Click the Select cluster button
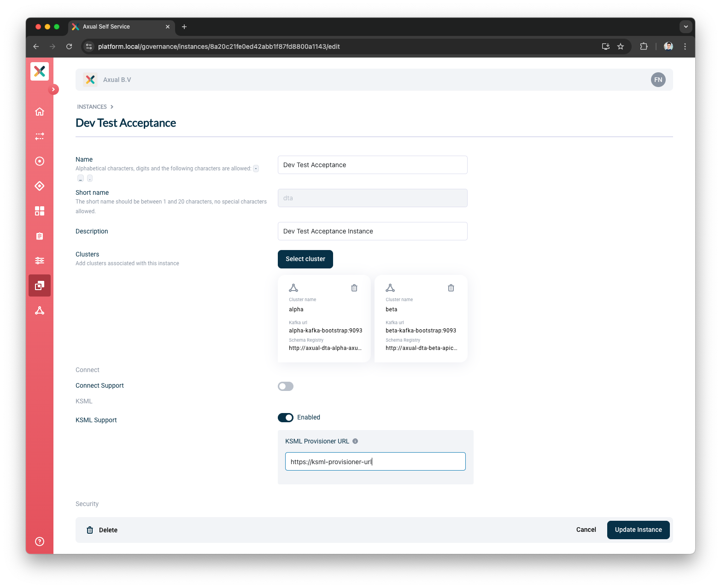This screenshot has width=721, height=588. (x=305, y=259)
